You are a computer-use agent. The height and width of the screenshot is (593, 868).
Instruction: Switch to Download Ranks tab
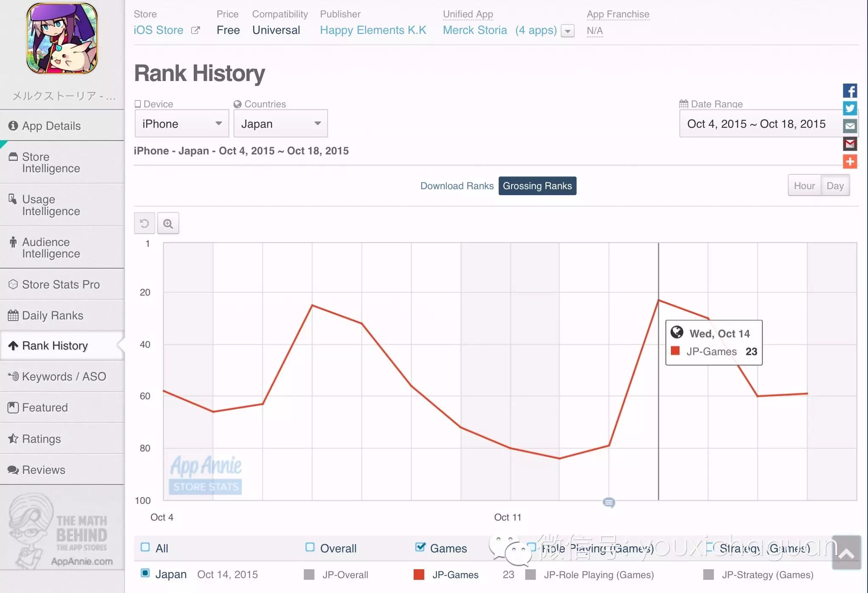click(x=457, y=186)
